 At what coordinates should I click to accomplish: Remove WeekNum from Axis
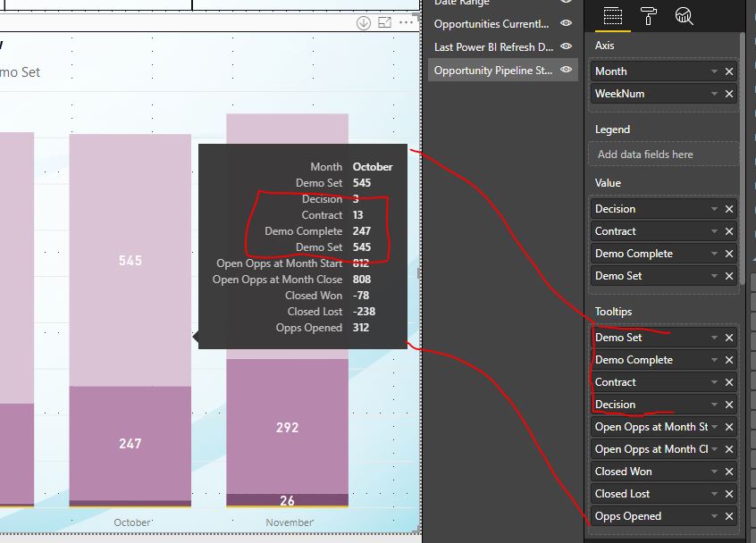tap(729, 94)
